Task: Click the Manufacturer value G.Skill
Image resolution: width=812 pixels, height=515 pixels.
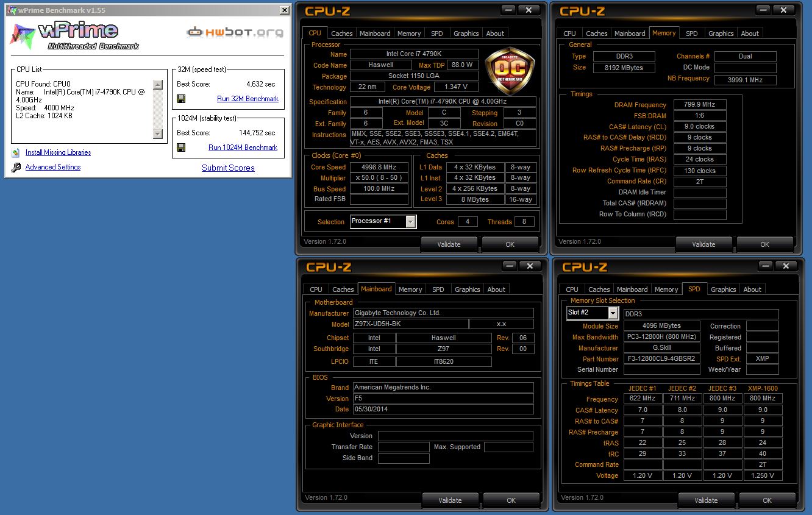Action: (661, 348)
